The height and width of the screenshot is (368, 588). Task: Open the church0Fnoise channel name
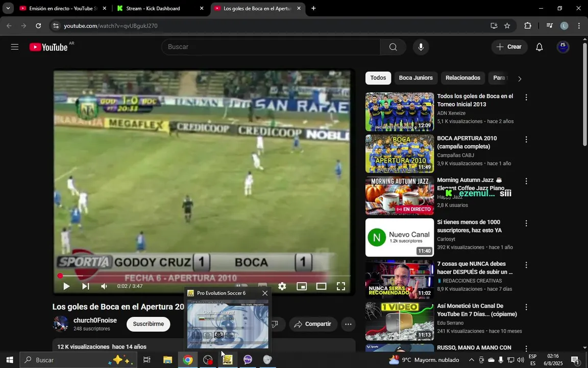[95, 320]
